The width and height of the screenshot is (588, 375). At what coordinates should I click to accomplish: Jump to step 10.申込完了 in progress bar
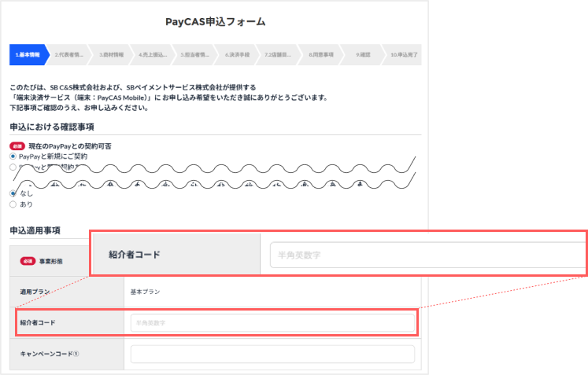click(404, 55)
